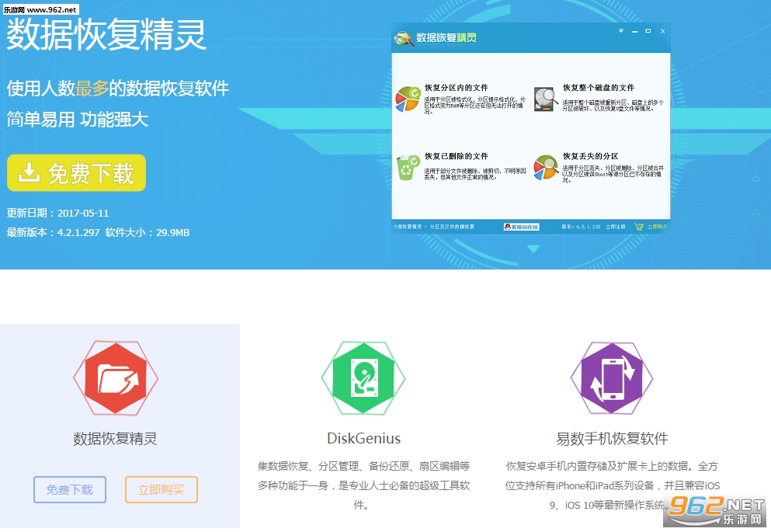Choose 恢复分区内的文件 option heading
771x532 pixels.
(457, 88)
